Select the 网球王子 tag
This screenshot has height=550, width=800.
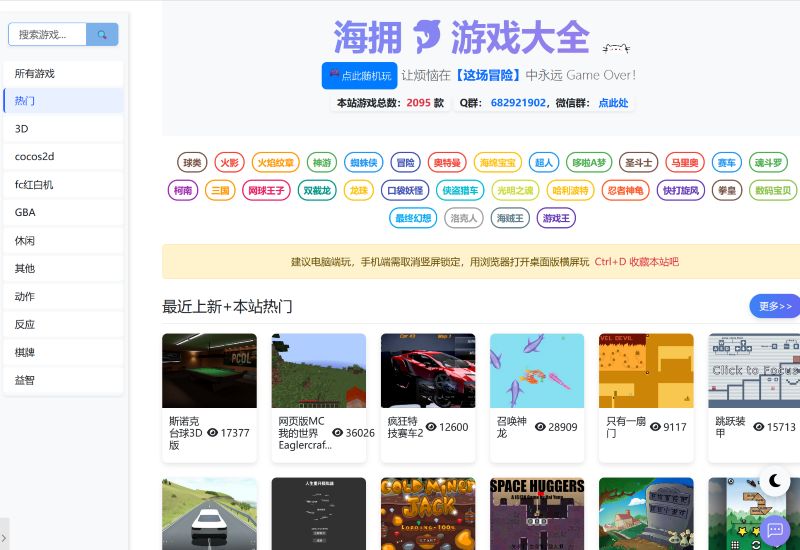(x=266, y=190)
